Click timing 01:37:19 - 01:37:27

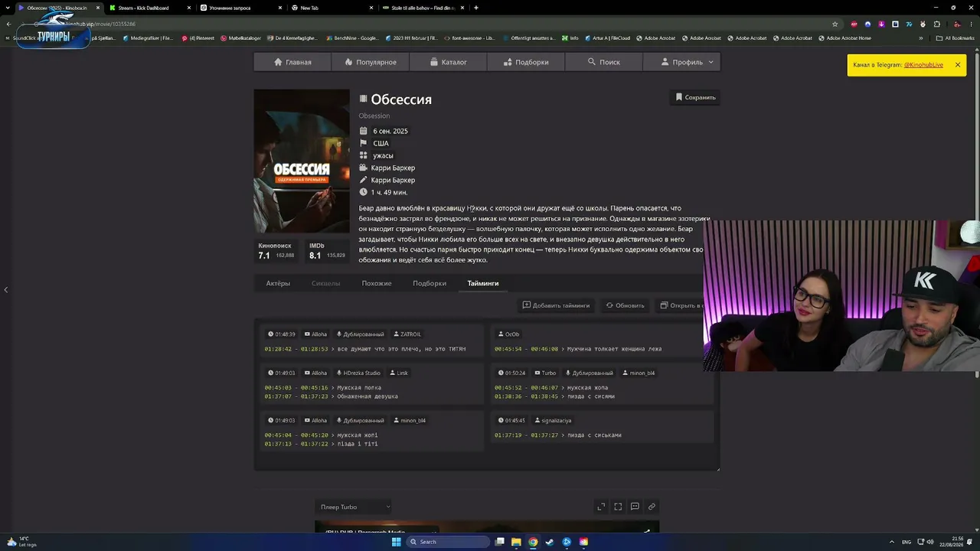(526, 435)
